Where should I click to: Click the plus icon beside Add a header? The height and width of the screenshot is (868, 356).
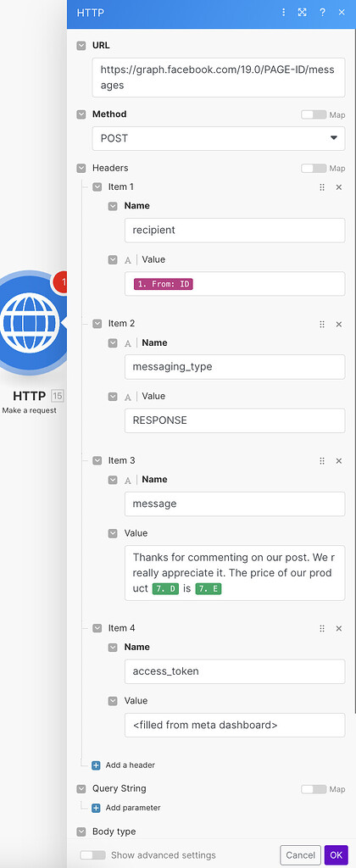[96, 765]
